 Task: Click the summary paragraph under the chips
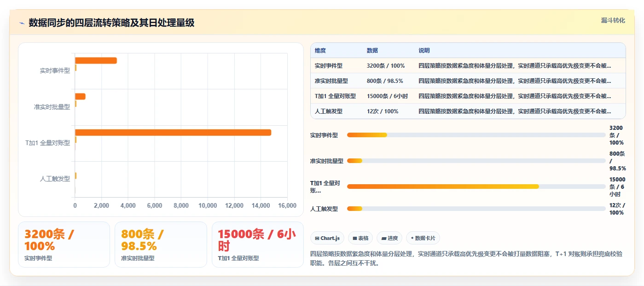pyautogui.click(x=467, y=259)
